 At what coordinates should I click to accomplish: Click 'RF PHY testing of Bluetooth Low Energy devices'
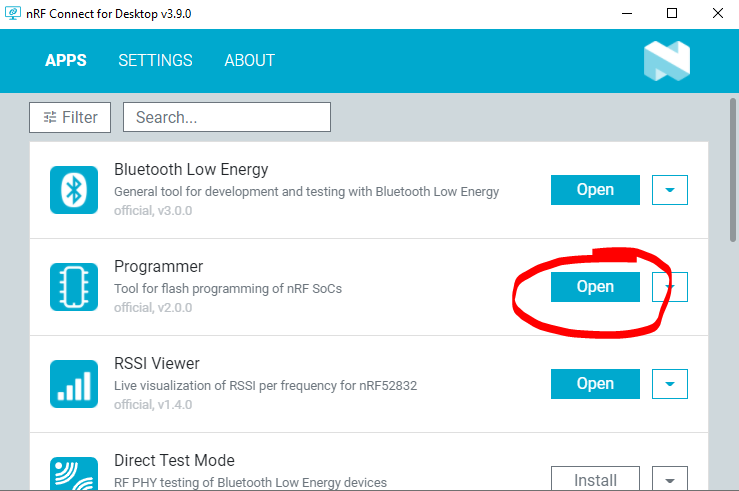pyautogui.click(x=250, y=483)
